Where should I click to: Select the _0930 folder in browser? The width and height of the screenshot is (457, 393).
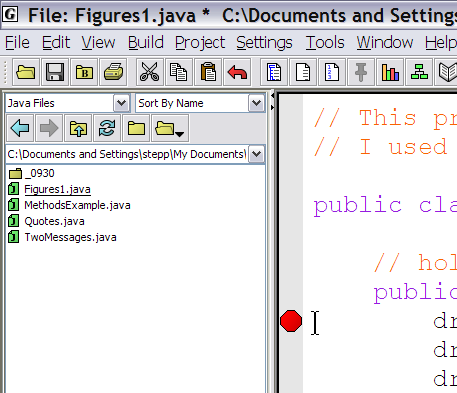click(x=32, y=173)
